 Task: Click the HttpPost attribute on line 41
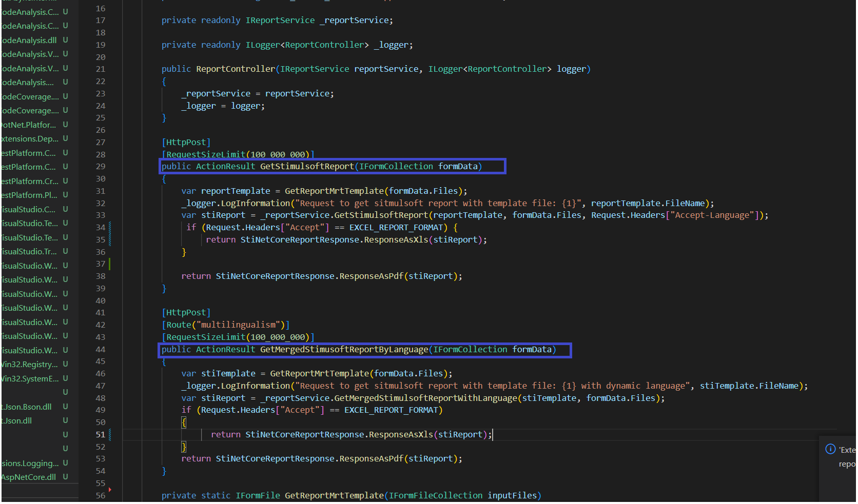pos(186,313)
